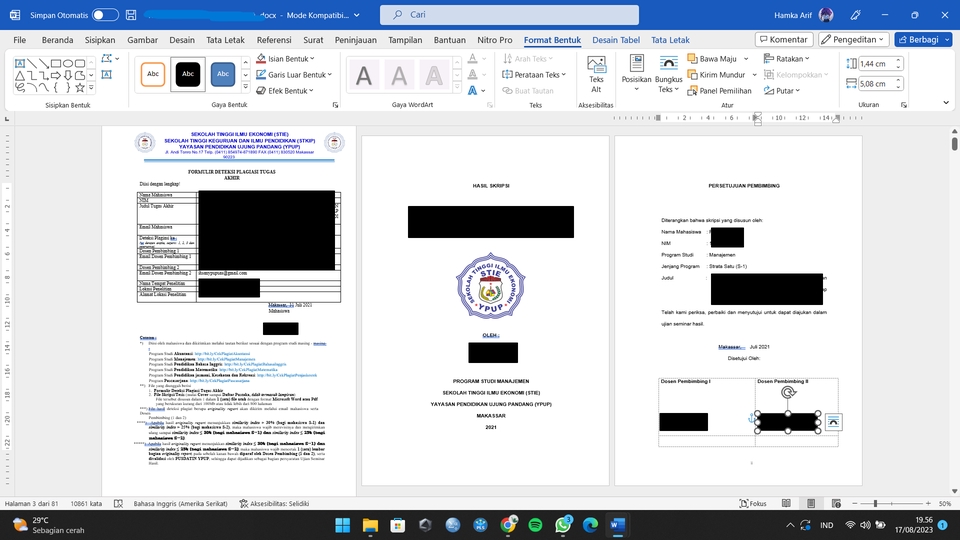Switch to Web Layout view icon

tap(836, 504)
